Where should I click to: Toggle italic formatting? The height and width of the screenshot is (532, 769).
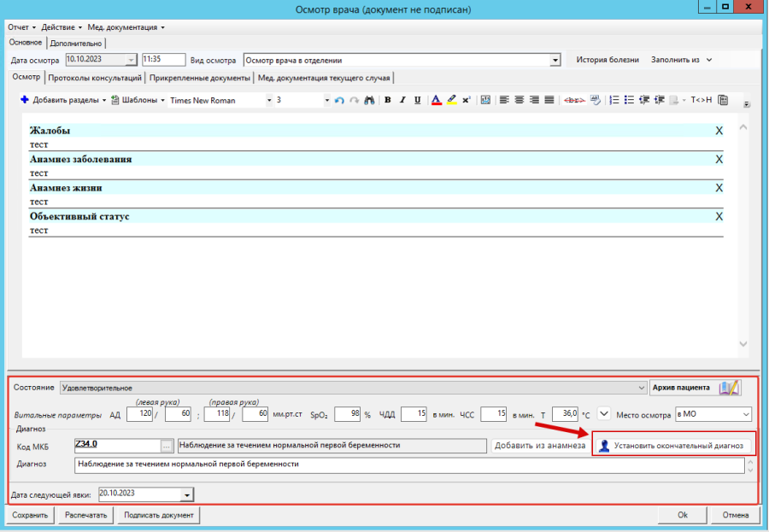[402, 100]
